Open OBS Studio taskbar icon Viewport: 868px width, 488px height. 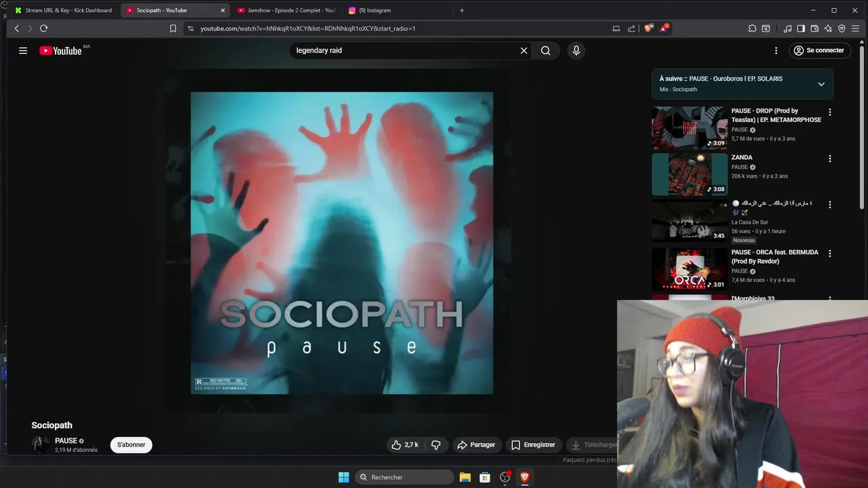pyautogui.click(x=505, y=477)
